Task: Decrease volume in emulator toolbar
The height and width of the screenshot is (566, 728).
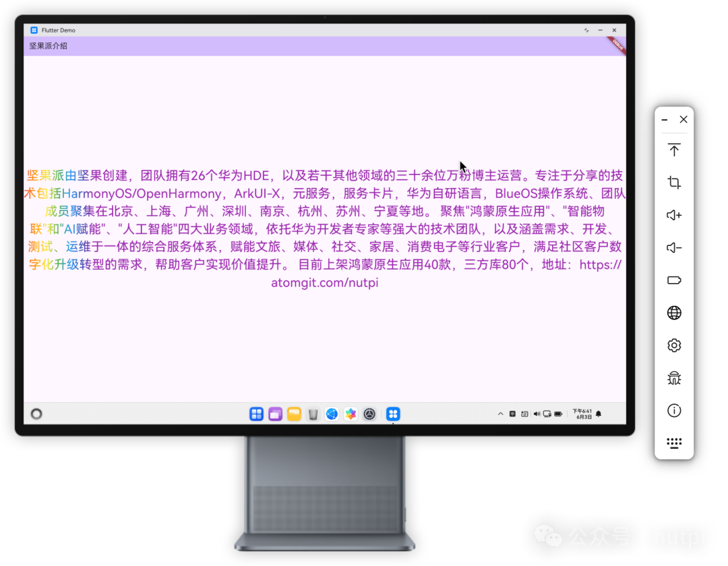Action: pos(674,248)
